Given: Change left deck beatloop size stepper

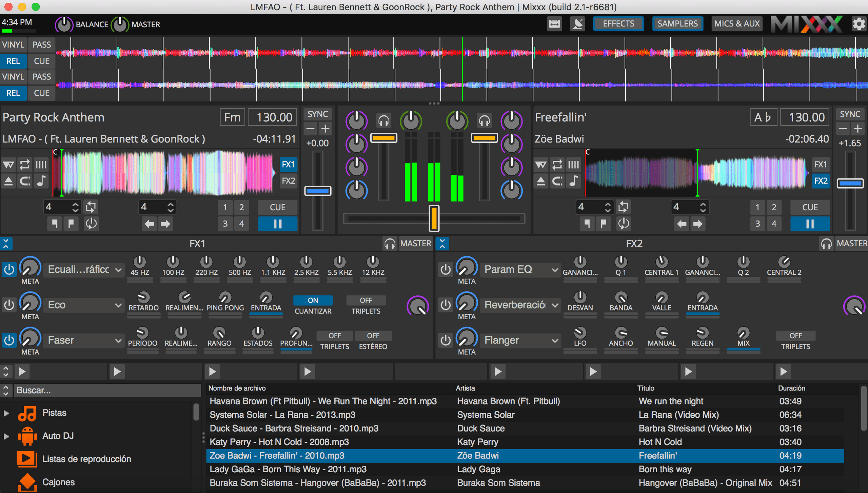Looking at the screenshot, I should [x=75, y=207].
